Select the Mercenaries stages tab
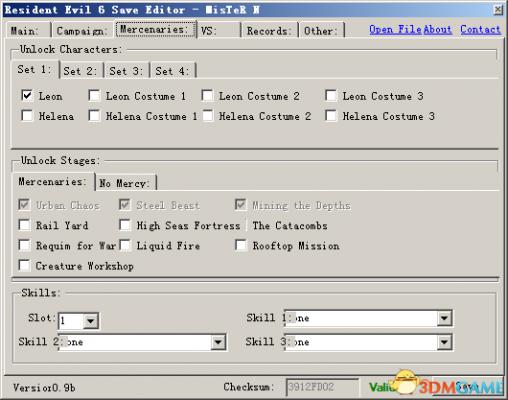The image size is (508, 400). (x=53, y=181)
